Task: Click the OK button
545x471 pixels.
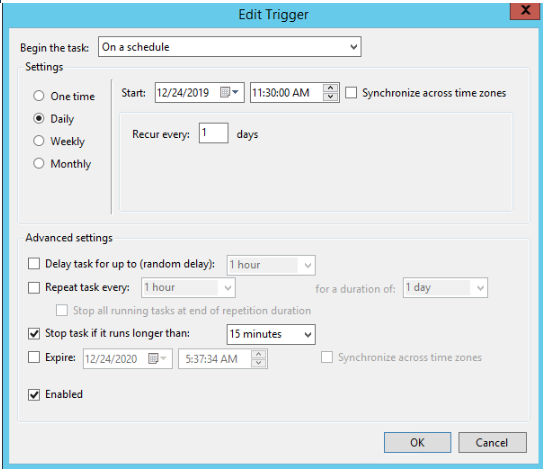Action: [x=417, y=442]
